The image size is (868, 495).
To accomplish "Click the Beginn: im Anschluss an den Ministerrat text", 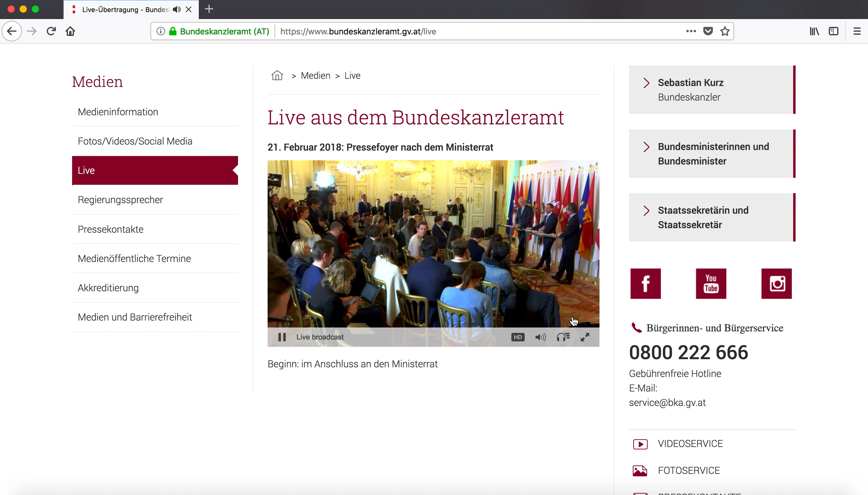I will point(353,364).
